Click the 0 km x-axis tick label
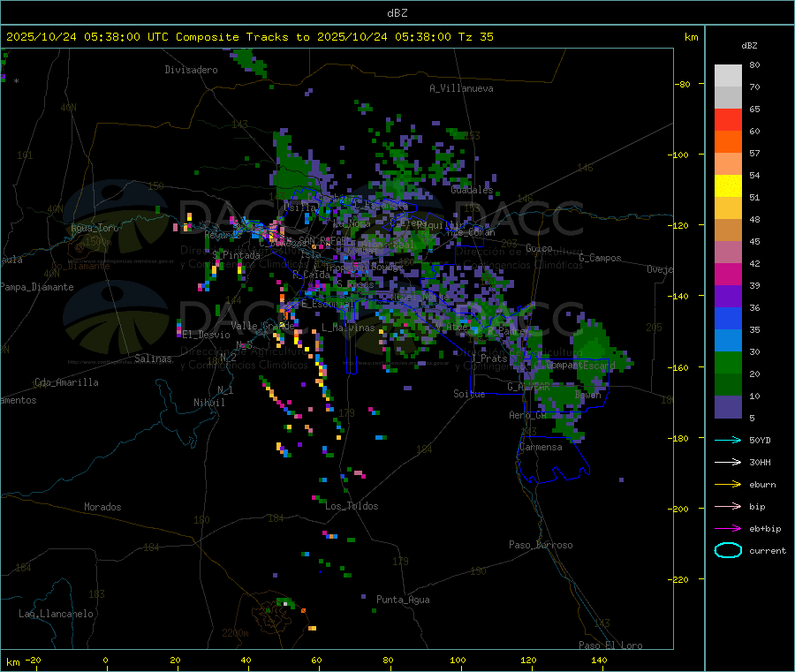 [105, 660]
